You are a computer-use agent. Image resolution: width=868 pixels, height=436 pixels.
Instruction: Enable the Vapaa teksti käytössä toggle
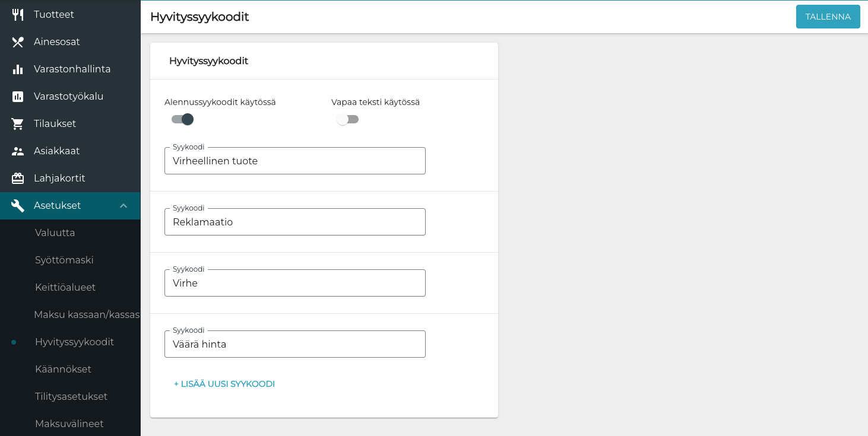tap(348, 119)
